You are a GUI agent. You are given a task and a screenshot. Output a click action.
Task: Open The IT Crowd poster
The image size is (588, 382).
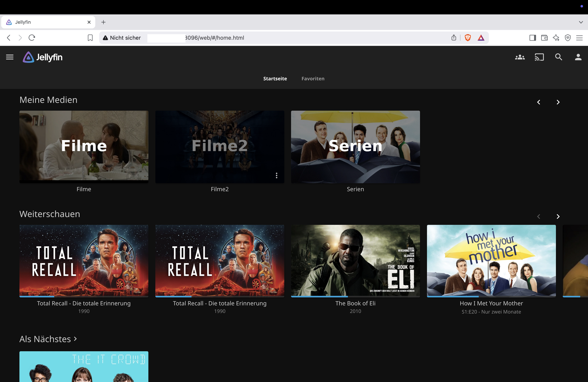pyautogui.click(x=84, y=367)
